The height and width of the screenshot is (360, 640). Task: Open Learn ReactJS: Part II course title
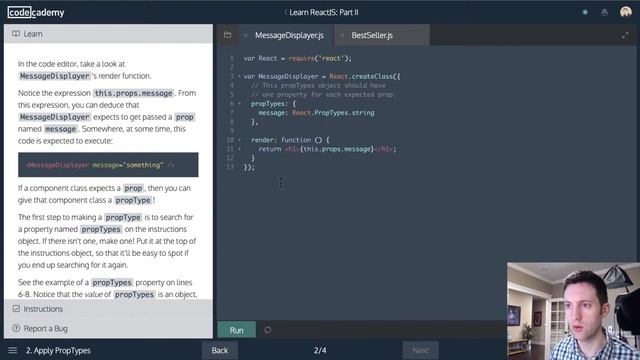324,12
